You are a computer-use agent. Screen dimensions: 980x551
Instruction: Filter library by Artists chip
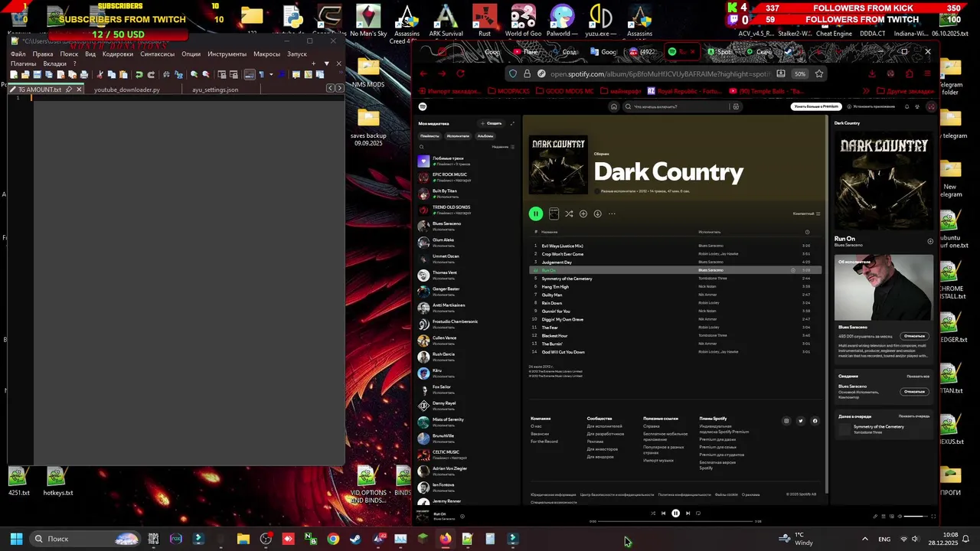pyautogui.click(x=458, y=136)
